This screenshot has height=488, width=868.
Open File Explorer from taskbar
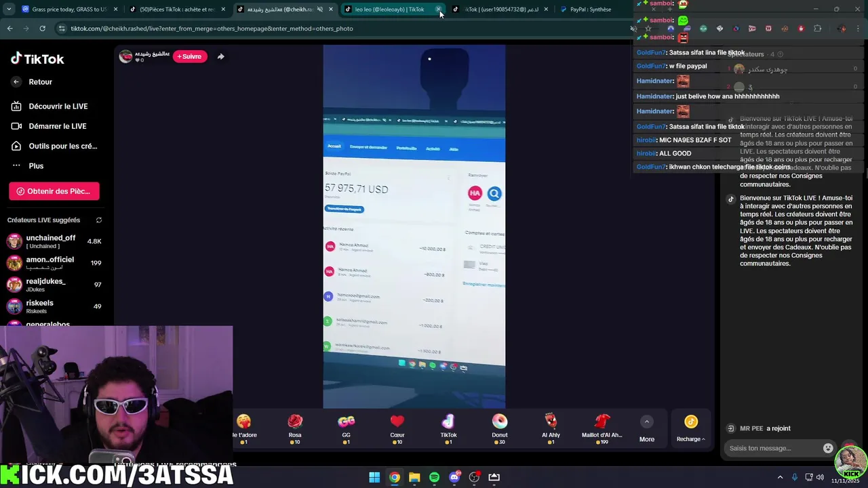point(414,477)
